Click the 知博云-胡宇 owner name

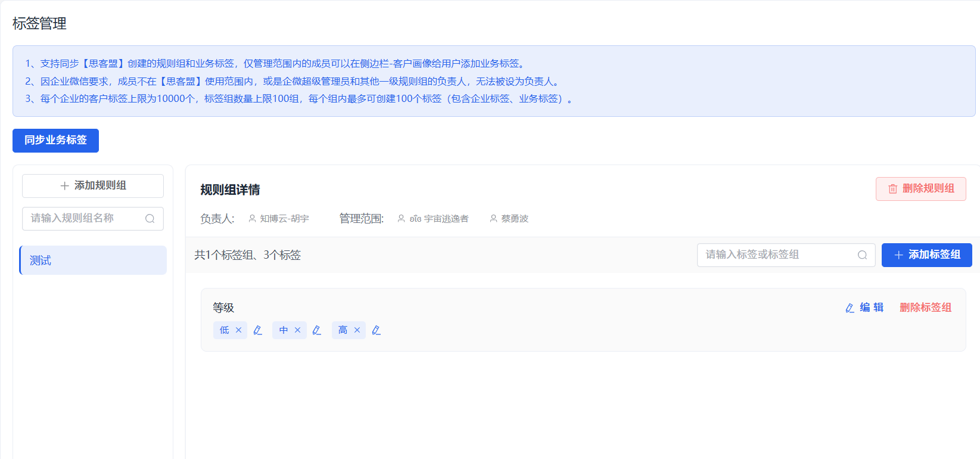(x=284, y=219)
